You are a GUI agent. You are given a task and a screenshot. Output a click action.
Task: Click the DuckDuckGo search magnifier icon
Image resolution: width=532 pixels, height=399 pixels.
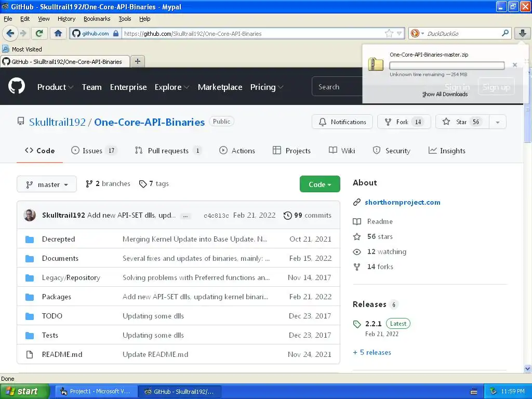pyautogui.click(x=505, y=33)
